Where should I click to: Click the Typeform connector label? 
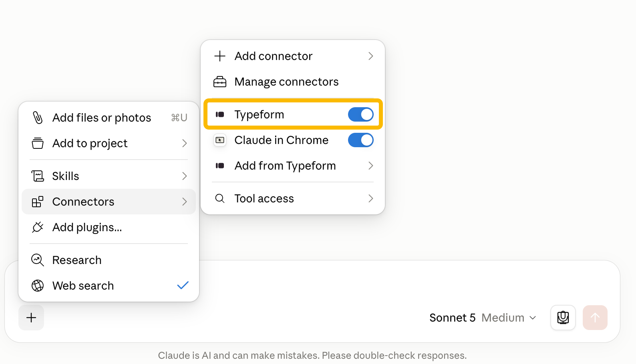[259, 115]
